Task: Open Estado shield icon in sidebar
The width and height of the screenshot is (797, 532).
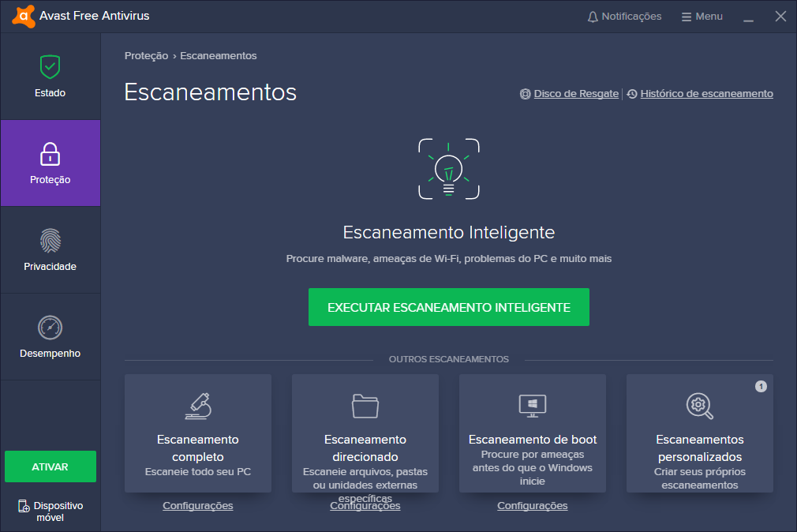Action: tap(50, 66)
